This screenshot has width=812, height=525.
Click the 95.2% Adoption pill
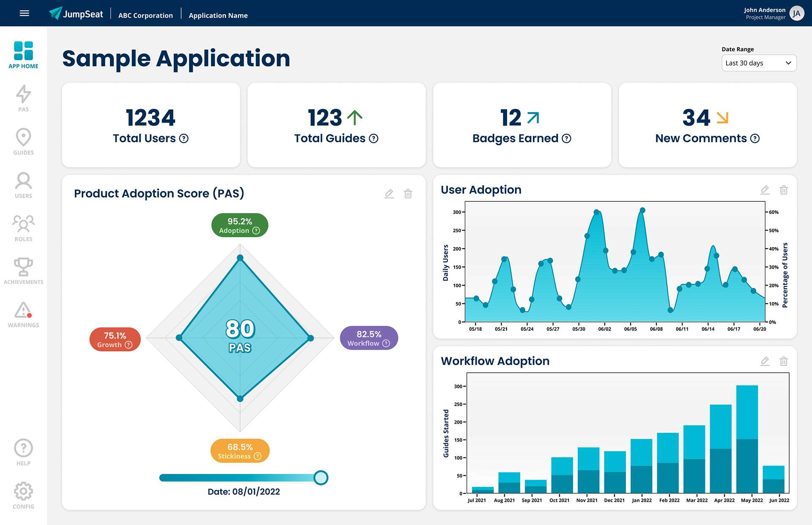pos(239,225)
